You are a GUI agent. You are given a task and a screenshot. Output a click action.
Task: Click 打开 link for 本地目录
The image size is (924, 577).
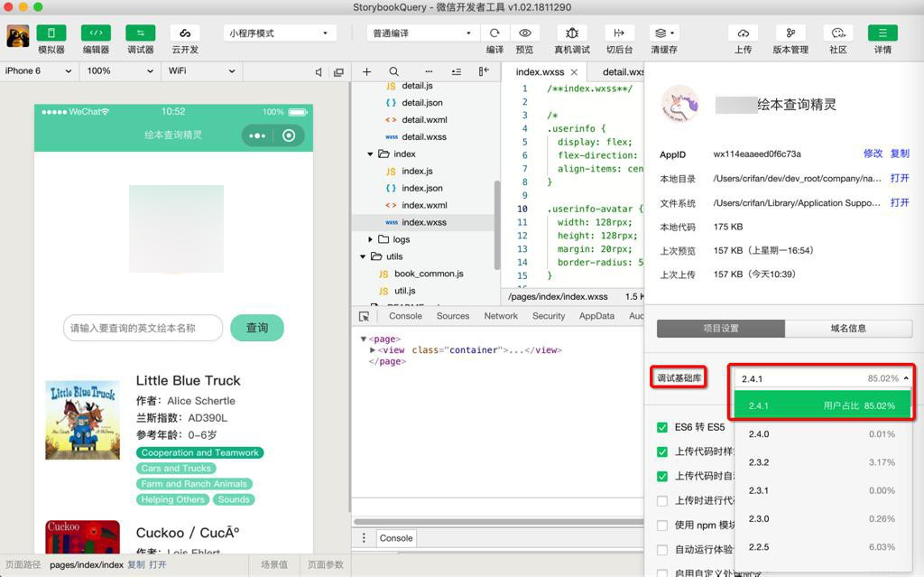click(900, 178)
